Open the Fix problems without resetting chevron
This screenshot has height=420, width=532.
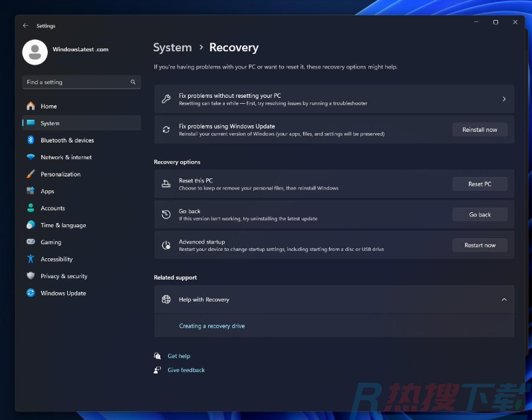504,99
